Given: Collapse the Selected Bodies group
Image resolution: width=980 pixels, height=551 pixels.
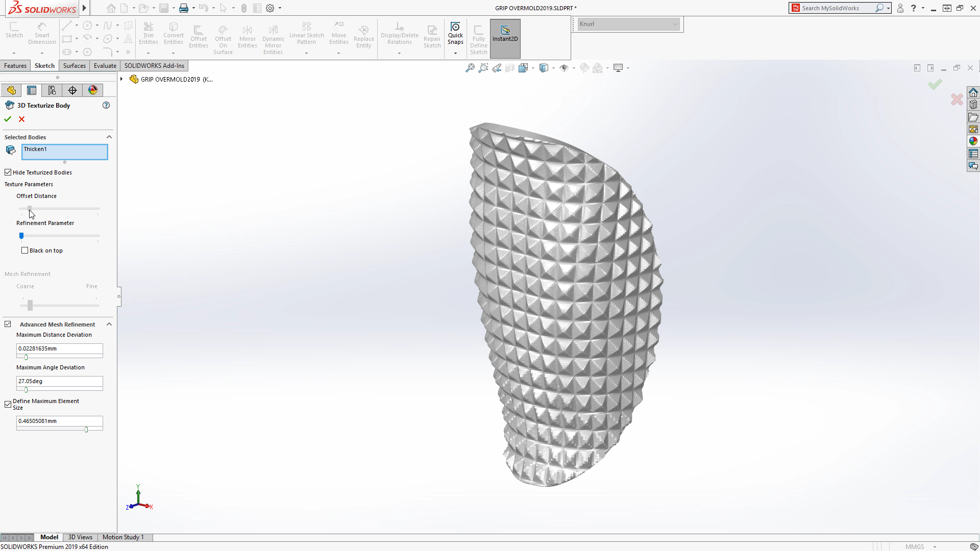Looking at the screenshot, I should tap(109, 137).
